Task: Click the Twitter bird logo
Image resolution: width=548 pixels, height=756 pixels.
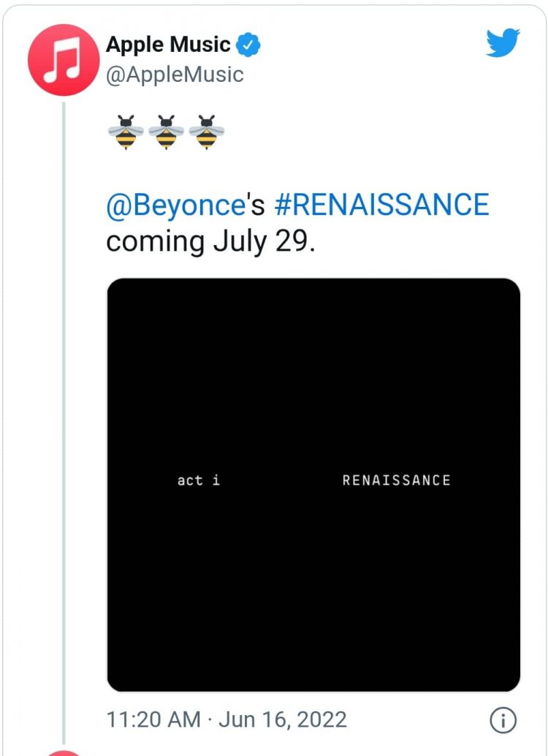Action: pyautogui.click(x=503, y=43)
